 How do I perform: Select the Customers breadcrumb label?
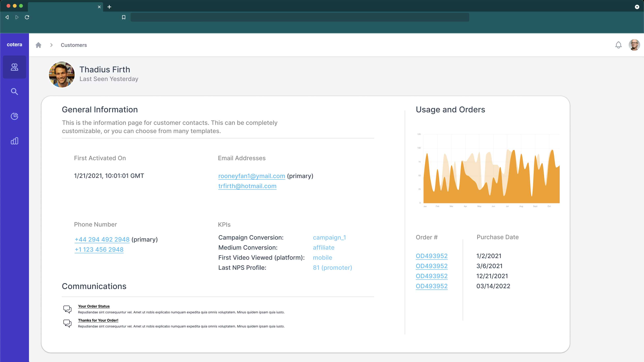[x=74, y=45]
